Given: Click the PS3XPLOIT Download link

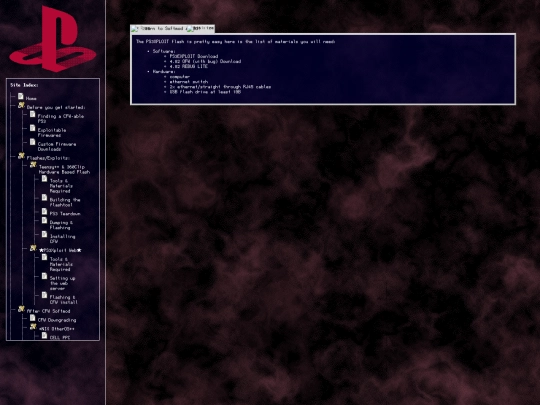Looking at the screenshot, I should coord(194,56).
